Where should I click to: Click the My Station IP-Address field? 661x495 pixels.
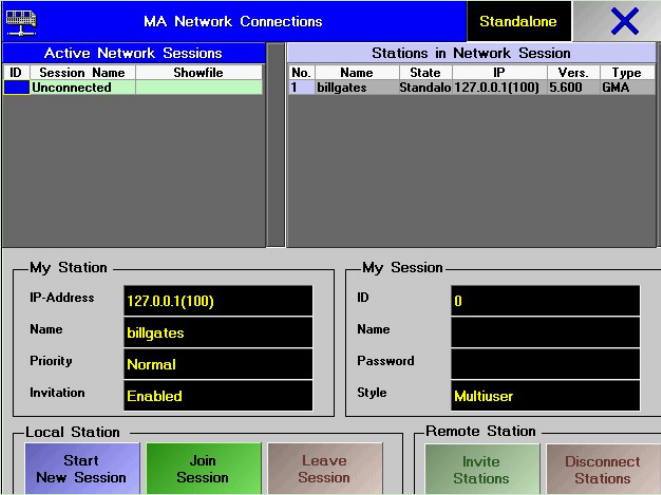click(x=218, y=301)
